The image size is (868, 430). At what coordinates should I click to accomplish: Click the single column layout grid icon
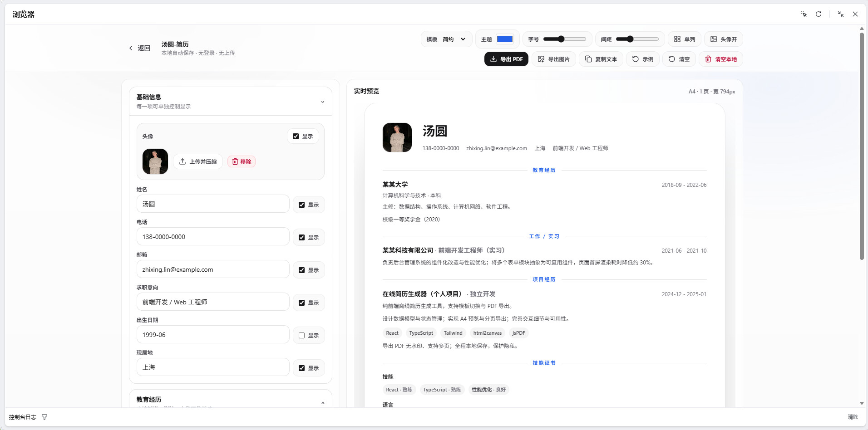click(x=677, y=39)
